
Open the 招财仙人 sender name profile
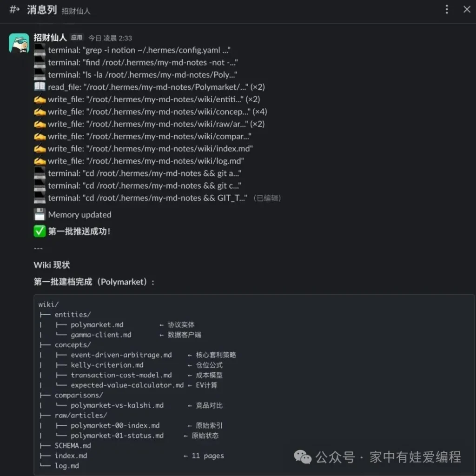[x=50, y=38]
